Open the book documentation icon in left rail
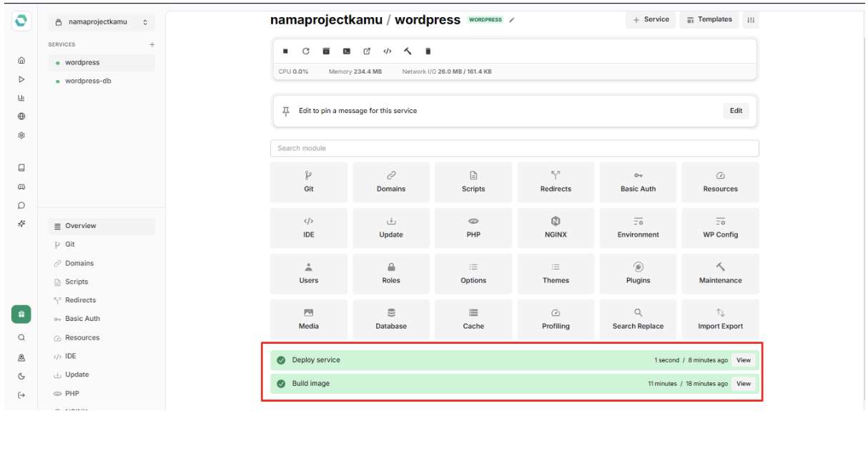 (21, 168)
